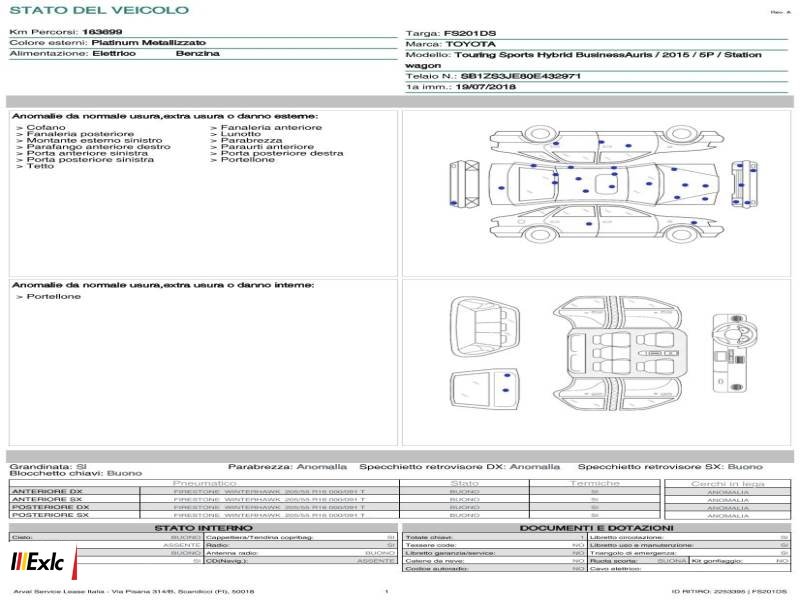
Task: Click the 'Cerchi in lega' column header
Action: point(728,483)
